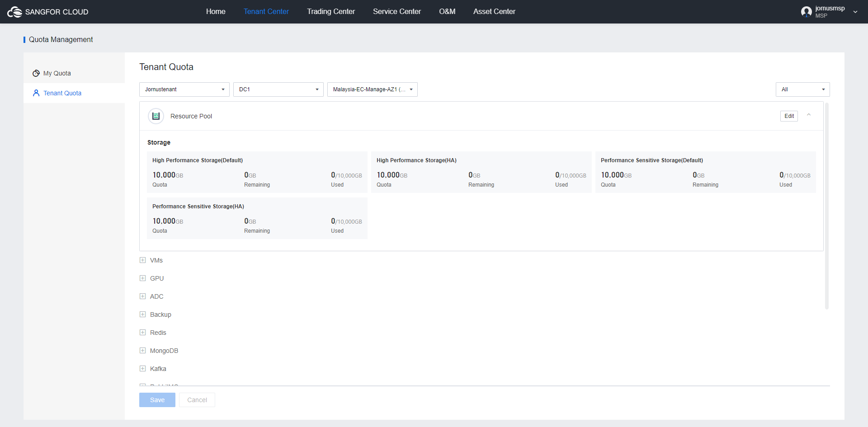
Task: Select My Quota in the sidebar
Action: [x=74, y=73]
